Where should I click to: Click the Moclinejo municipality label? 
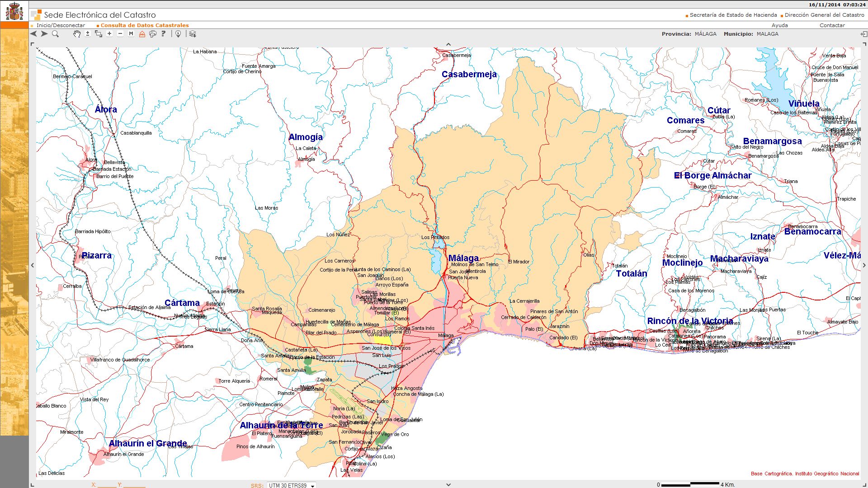click(x=683, y=263)
